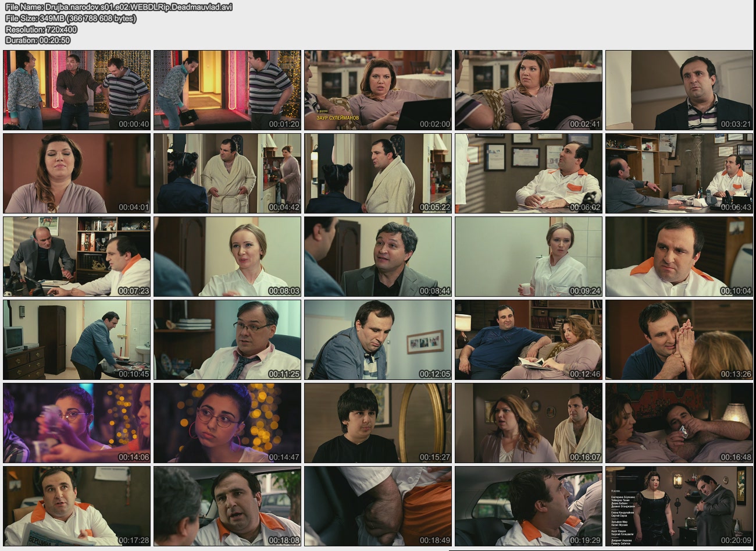Click the bedroom scene thumbnail at 00:16:48
Screen dimensions: 756x551
679,423
